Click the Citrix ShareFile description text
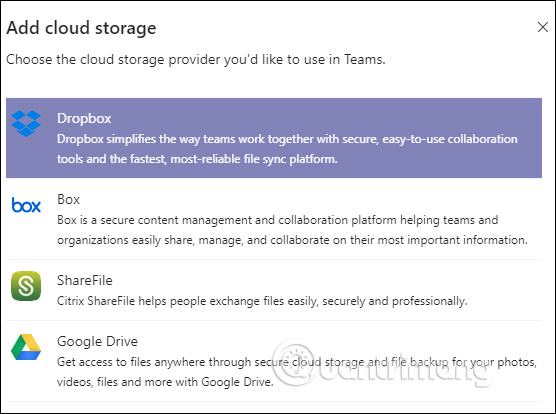 coord(262,301)
